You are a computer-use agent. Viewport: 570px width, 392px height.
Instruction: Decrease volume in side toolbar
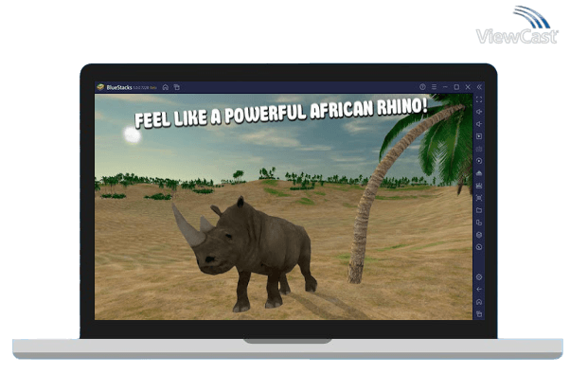(x=479, y=124)
